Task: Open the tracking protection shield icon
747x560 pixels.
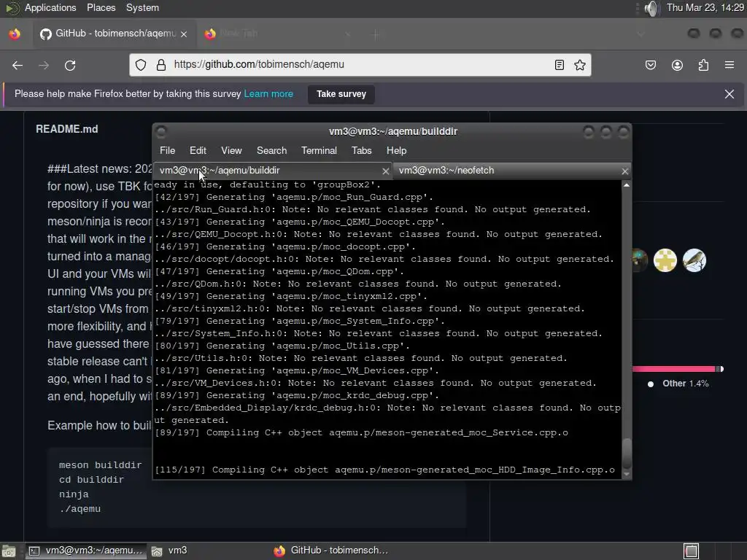Action: [x=141, y=65]
